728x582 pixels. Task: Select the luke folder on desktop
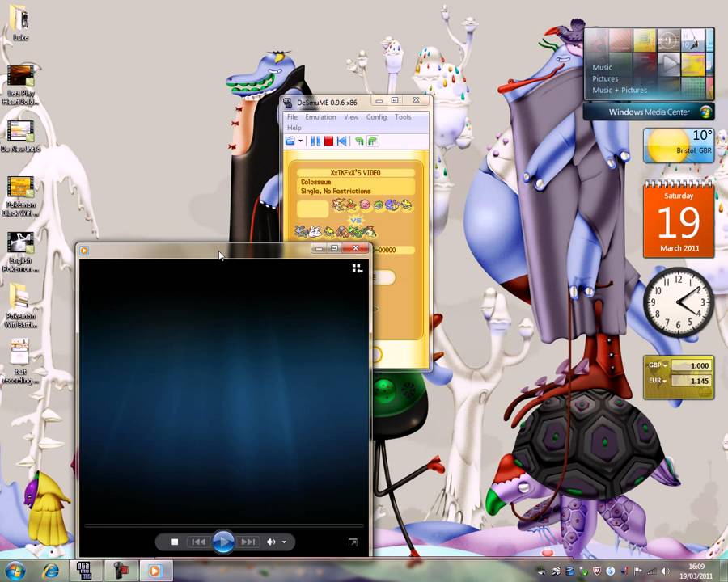click(x=20, y=23)
